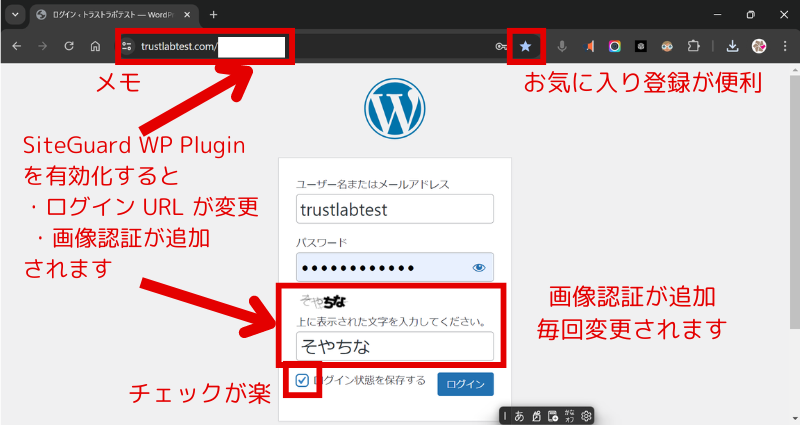Open the Chrome three-dot menu
Viewport: 800px width, 425px height.
[x=785, y=46]
